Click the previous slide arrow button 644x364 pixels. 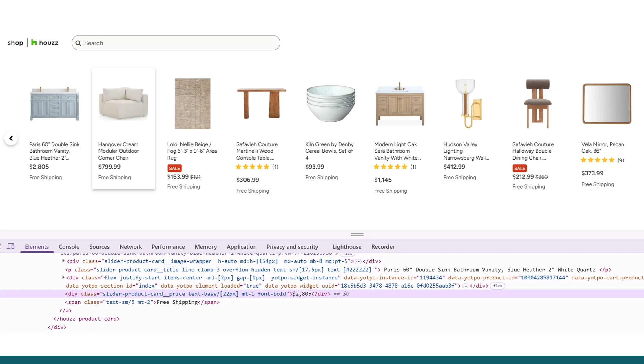click(x=11, y=138)
